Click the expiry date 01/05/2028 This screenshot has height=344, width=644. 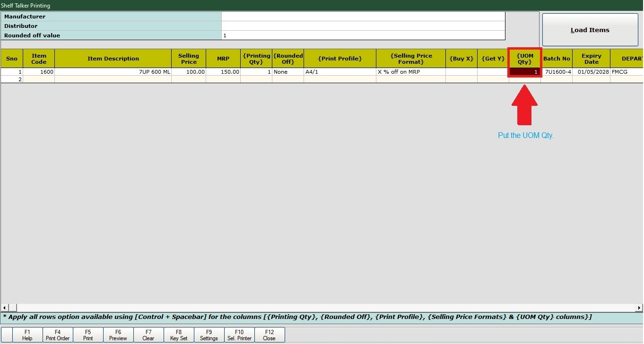[591, 72]
